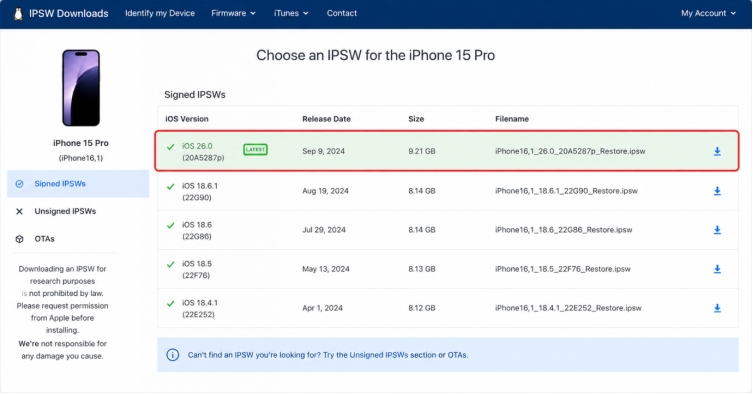Go to the Contact page
This screenshot has height=394, width=753.
341,13
